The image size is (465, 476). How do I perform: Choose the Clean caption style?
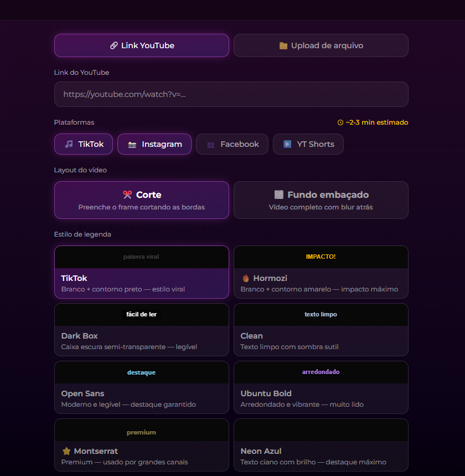[x=321, y=330]
